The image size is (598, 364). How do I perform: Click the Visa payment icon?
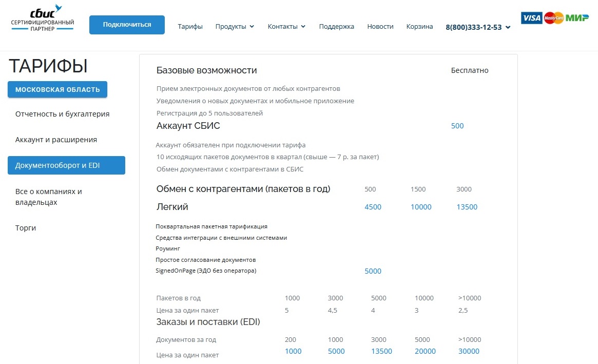coord(531,17)
